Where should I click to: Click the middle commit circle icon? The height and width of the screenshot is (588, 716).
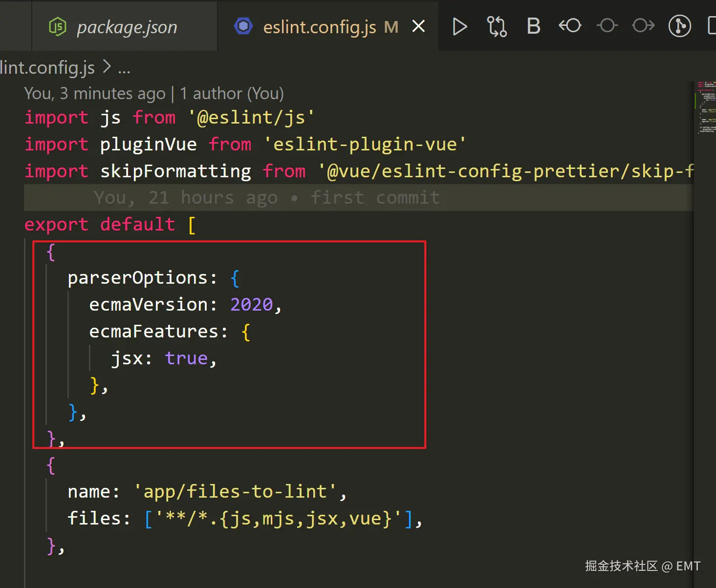(607, 25)
